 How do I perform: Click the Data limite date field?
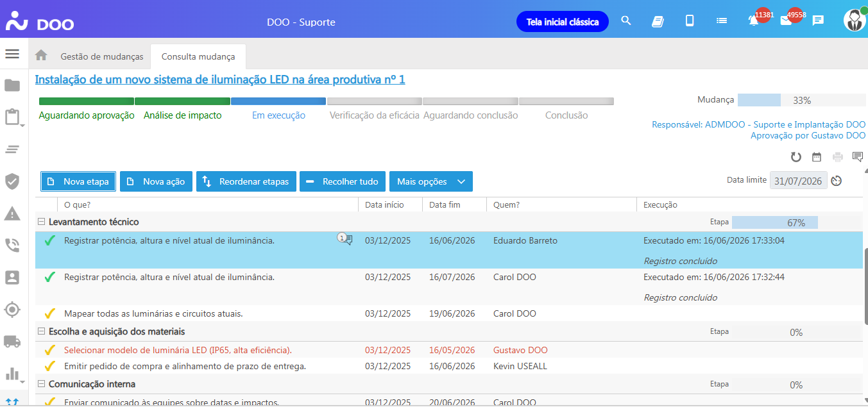click(x=798, y=181)
